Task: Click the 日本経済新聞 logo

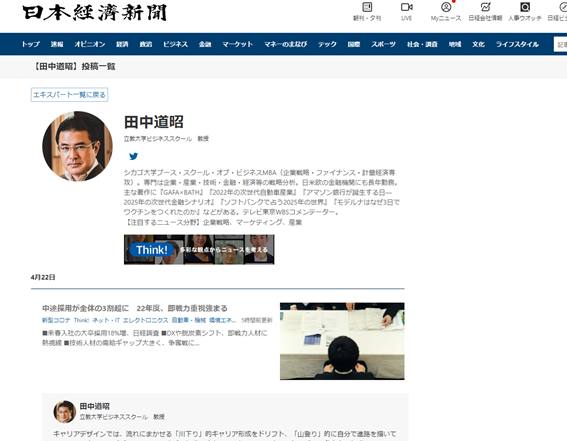Action: 95,13
